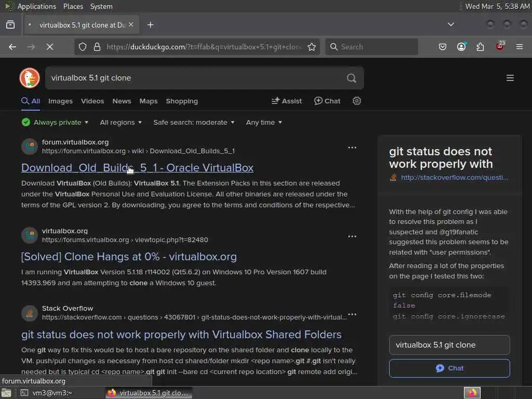Image resolution: width=532 pixels, height=399 pixels.
Task: Click the clock Wed Mar 5, 5:38 AM
Action: 497,6
